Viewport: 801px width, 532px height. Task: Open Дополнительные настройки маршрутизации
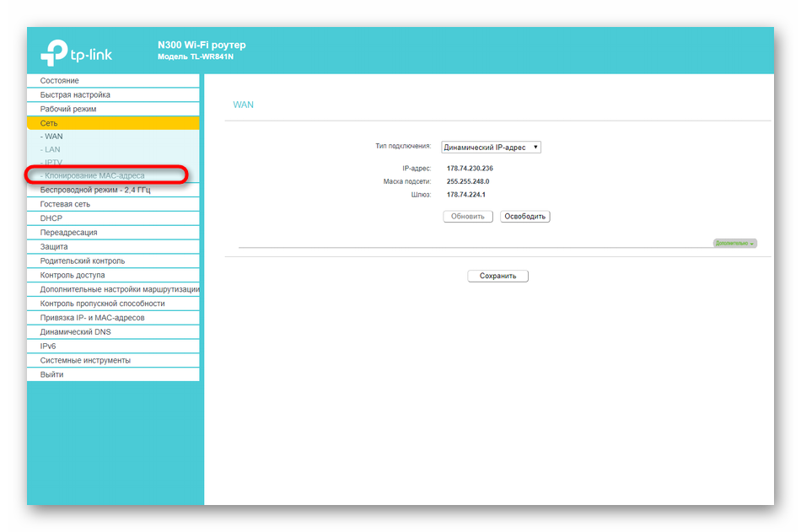[x=113, y=289]
